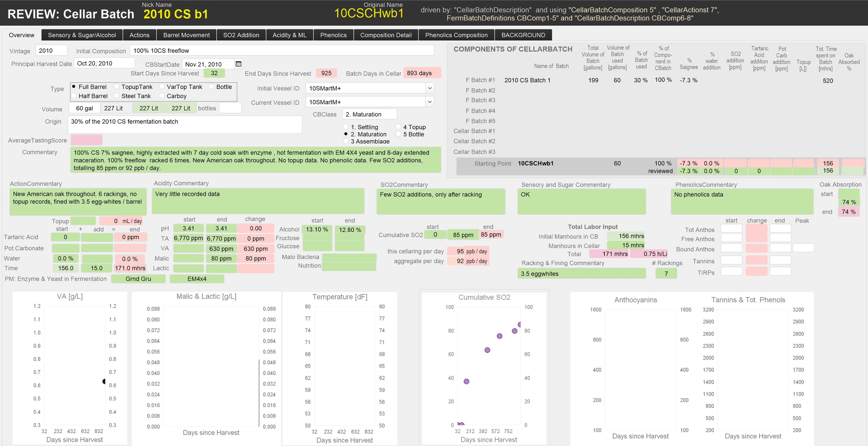The width and height of the screenshot is (868, 446).
Task: Edit the Sensory and Sugar Commentary box
Action: point(582,201)
